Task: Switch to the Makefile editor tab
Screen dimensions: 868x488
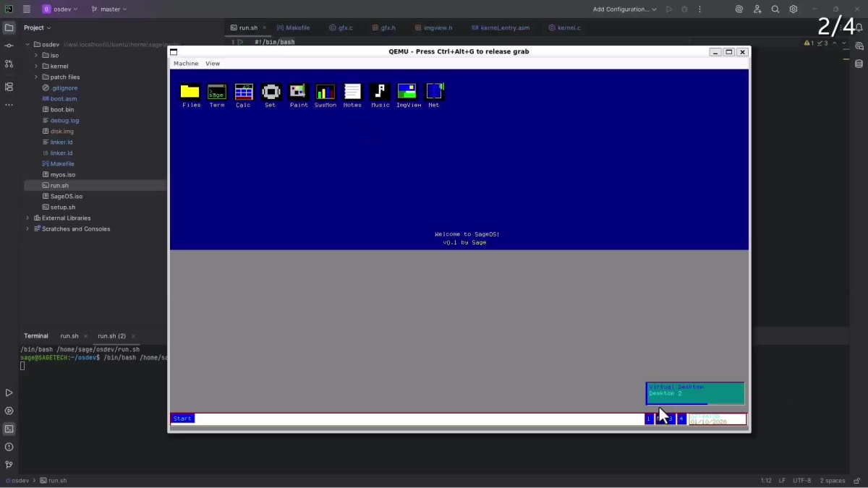Action: point(293,27)
